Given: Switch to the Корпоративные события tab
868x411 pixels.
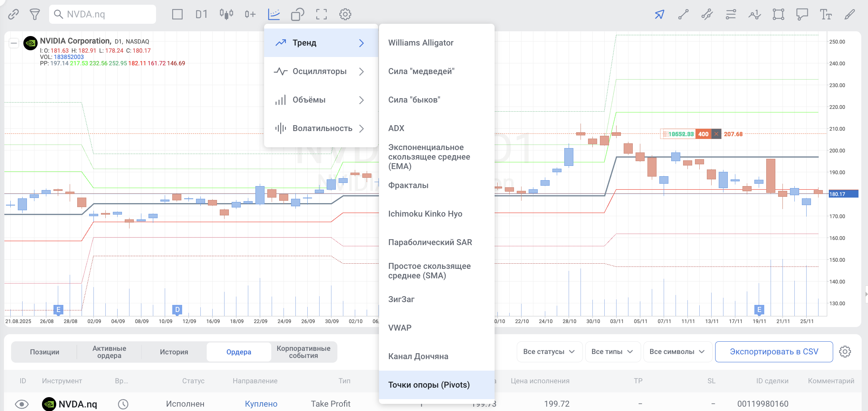Looking at the screenshot, I should (303, 352).
